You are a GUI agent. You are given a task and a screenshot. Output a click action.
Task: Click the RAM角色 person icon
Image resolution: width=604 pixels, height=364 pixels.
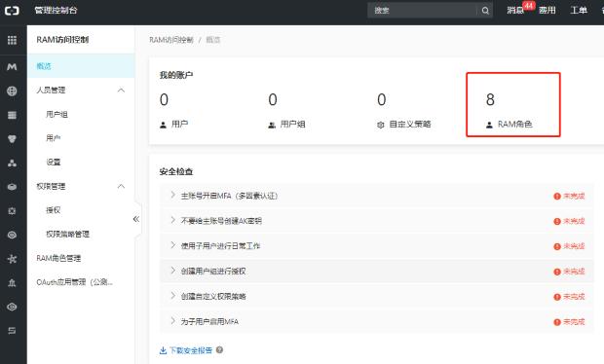(489, 125)
